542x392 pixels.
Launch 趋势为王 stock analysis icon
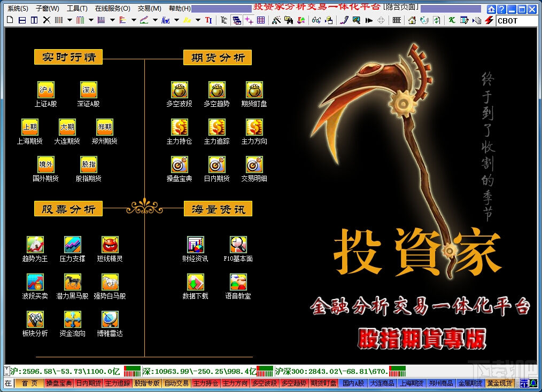pyautogui.click(x=35, y=245)
